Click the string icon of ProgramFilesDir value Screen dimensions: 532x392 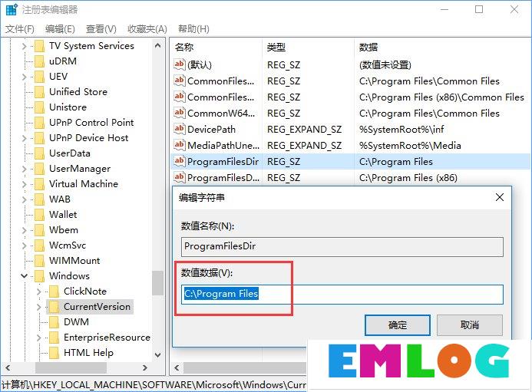tap(179, 161)
